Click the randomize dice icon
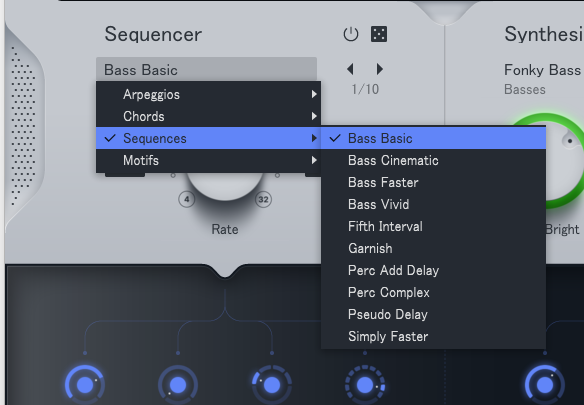Image resolution: width=584 pixels, height=405 pixels. pos(379,34)
